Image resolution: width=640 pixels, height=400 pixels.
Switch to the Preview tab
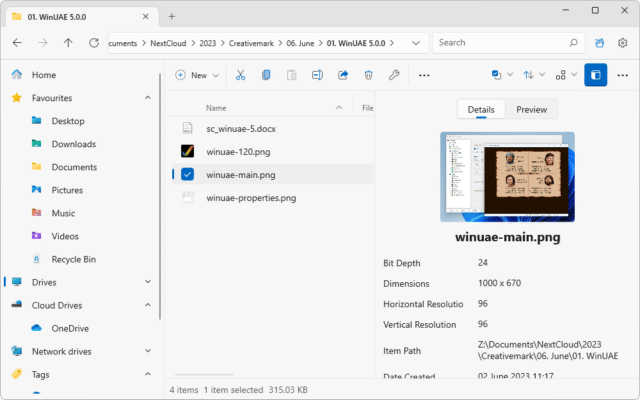pos(531,109)
